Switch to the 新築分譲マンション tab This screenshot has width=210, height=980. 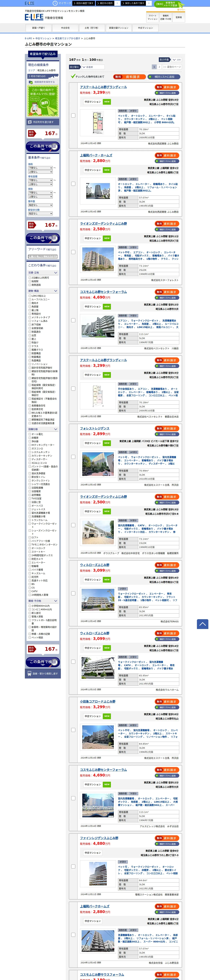coord(119,28)
